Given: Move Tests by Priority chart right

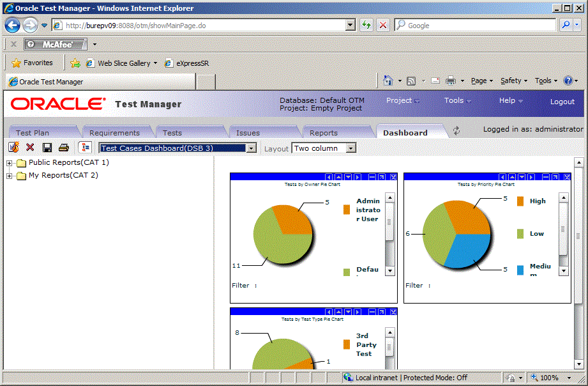Looking at the screenshot, I should pos(531,177).
